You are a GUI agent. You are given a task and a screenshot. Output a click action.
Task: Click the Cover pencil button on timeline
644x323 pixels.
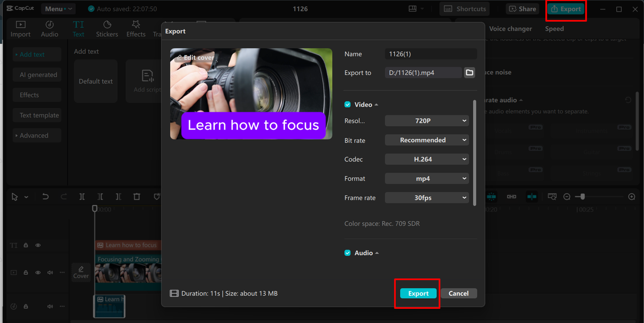(x=81, y=272)
